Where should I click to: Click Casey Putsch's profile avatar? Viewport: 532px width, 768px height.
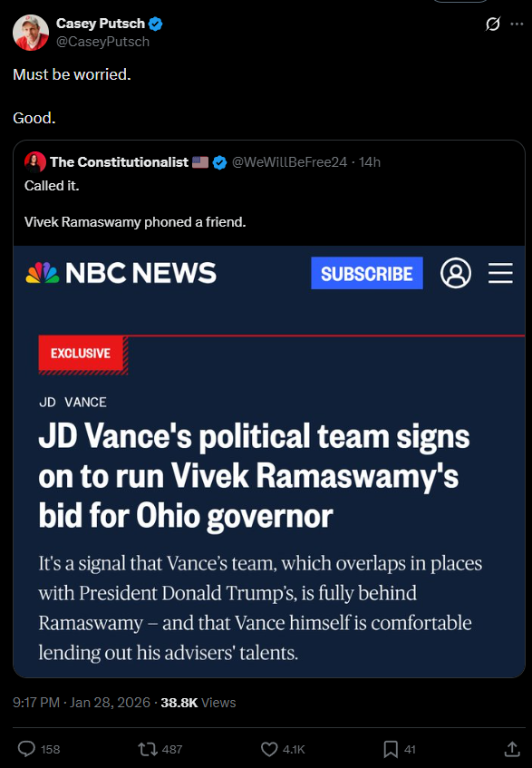(x=30, y=33)
